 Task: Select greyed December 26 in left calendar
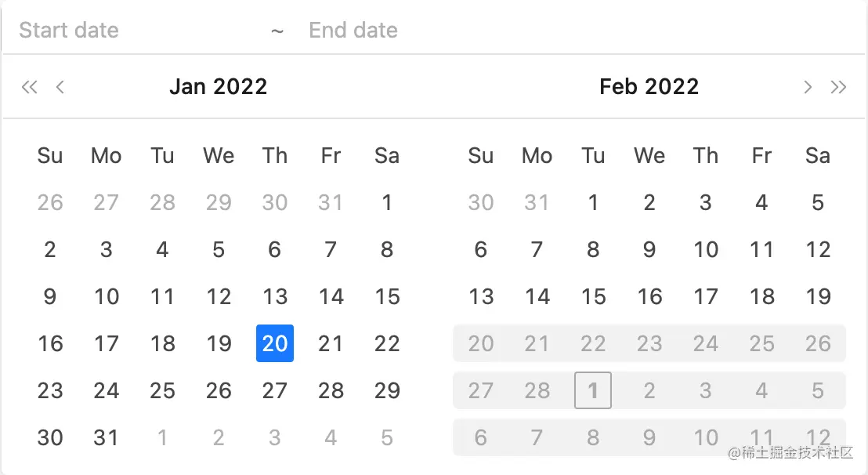[x=50, y=202]
